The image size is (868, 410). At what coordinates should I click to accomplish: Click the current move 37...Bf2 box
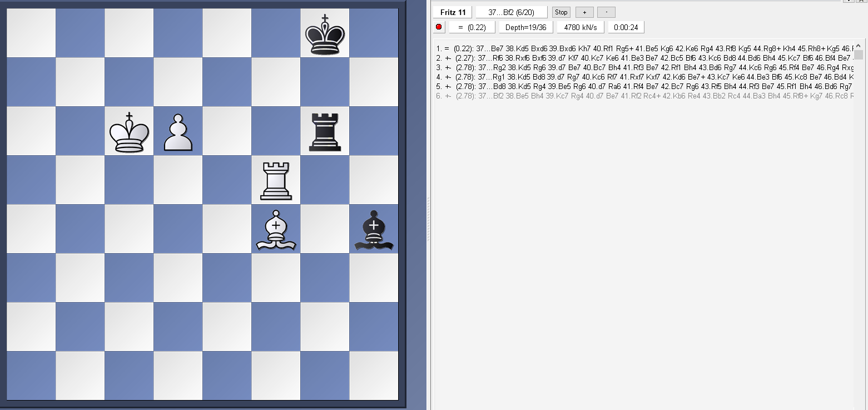pyautogui.click(x=511, y=12)
